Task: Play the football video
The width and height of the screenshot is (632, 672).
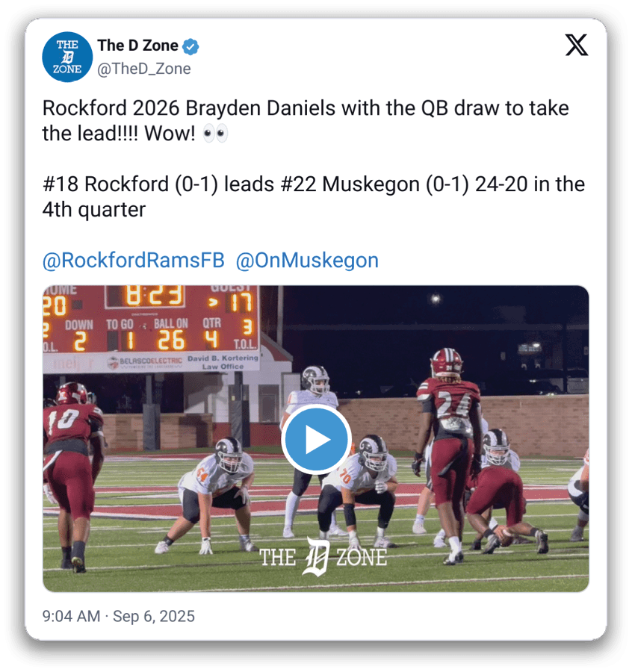Action: point(317,439)
